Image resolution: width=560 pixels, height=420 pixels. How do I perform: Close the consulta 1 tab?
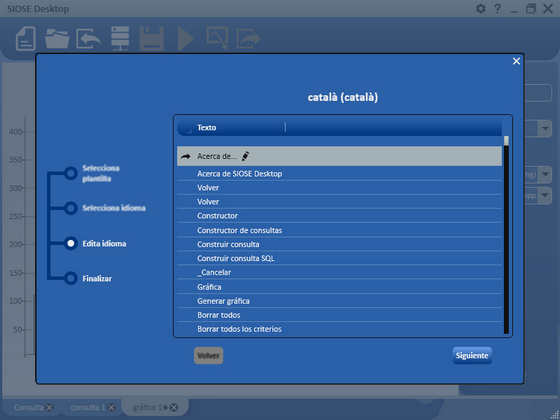tap(111, 408)
